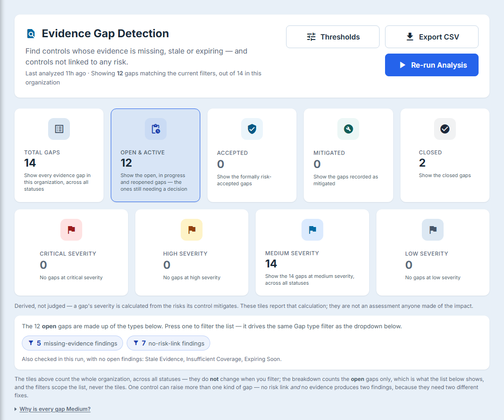Click the gray Low Severity flag icon
Screen dimensions: 504x420
(433, 230)
